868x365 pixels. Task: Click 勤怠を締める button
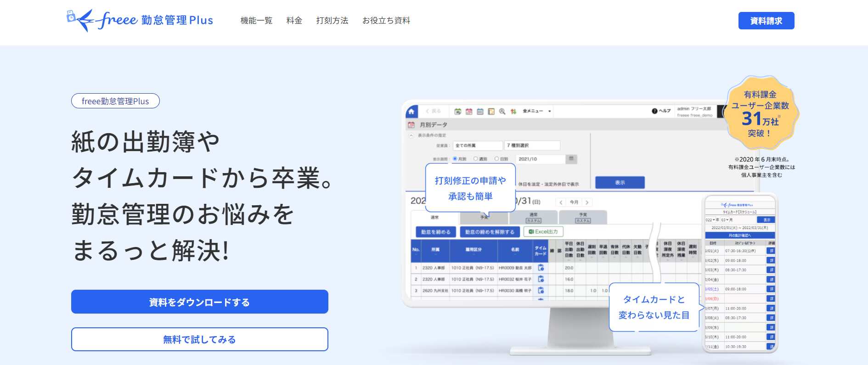436,232
